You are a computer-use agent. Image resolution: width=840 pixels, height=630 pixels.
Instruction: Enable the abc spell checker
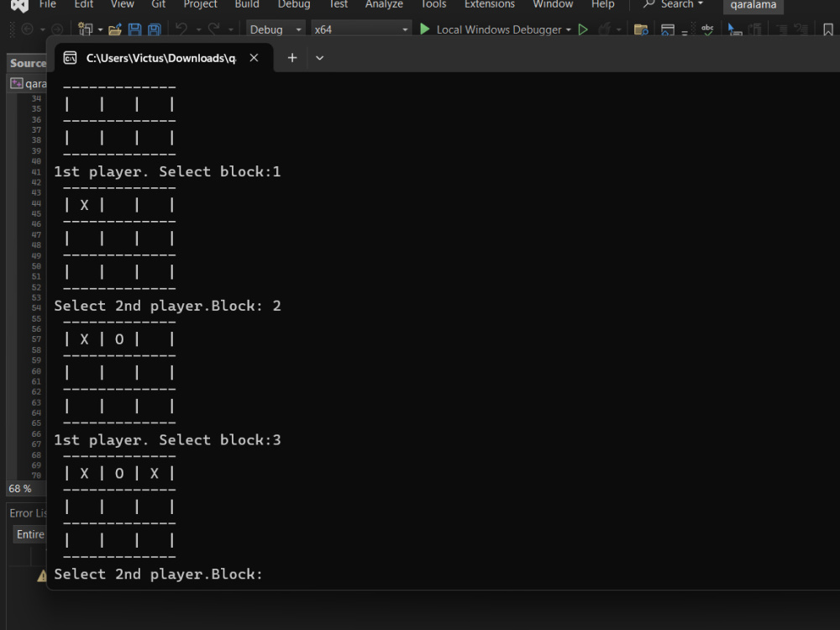(x=706, y=29)
